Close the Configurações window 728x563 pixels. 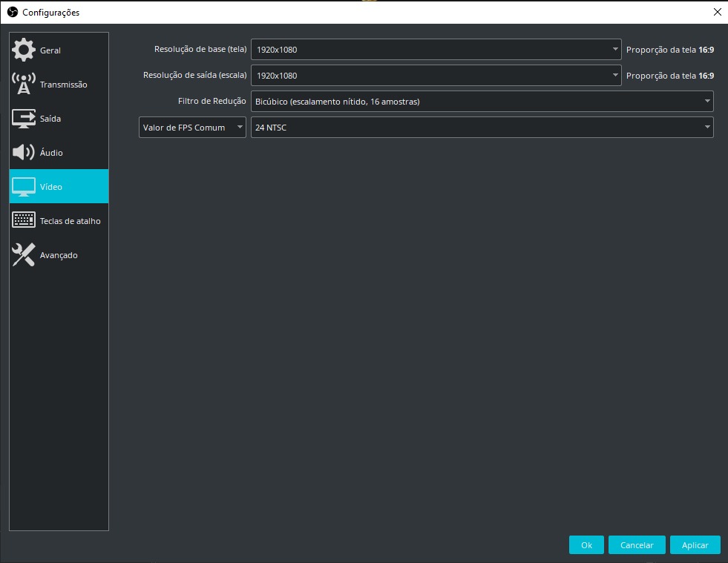716,12
